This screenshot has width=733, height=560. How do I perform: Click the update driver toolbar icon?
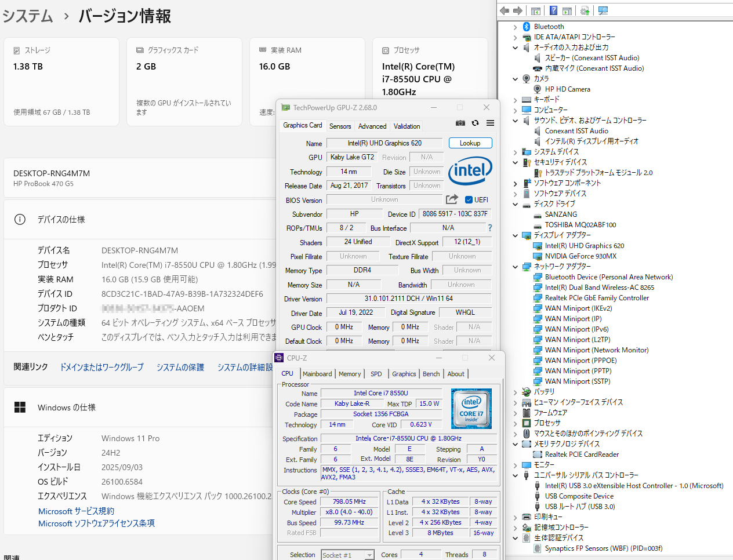pyautogui.click(x=585, y=10)
